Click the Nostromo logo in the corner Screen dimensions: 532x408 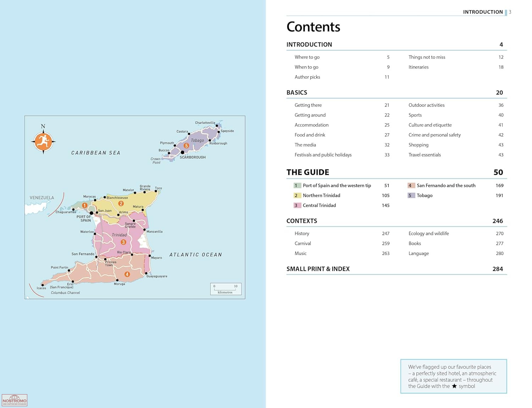pos(15,400)
